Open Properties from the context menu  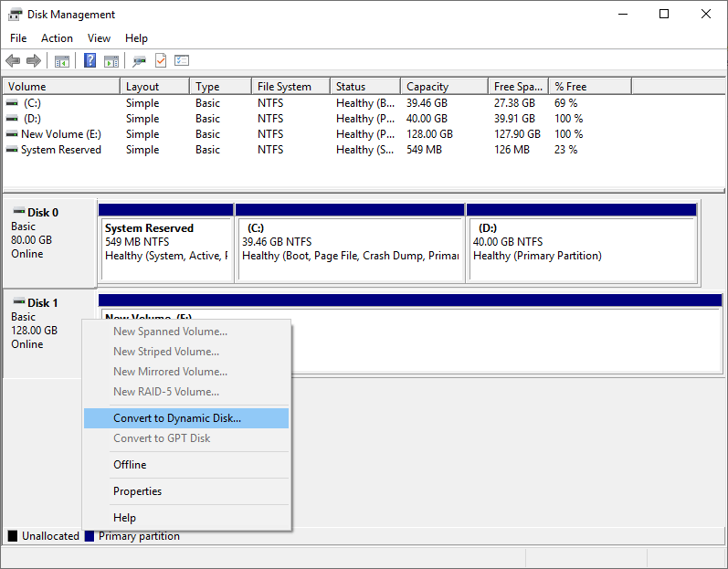[137, 491]
